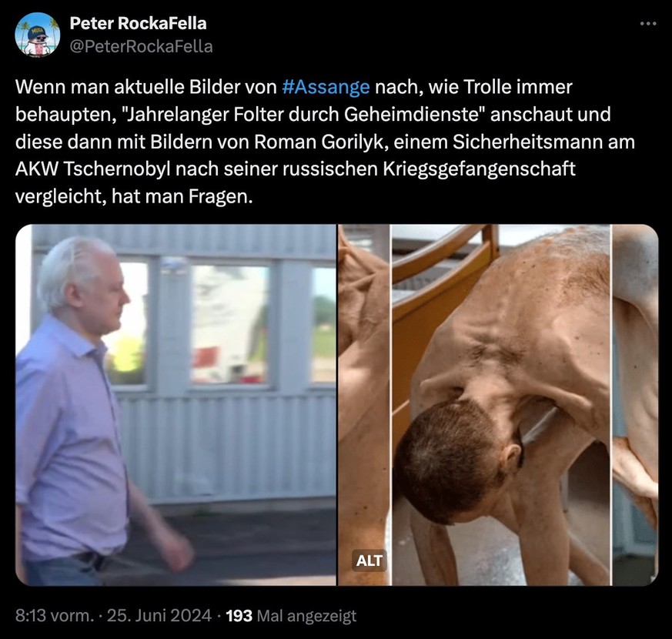Image resolution: width=672 pixels, height=639 pixels.
Task: Follow the #Assange hashtag link
Action: tap(326, 87)
